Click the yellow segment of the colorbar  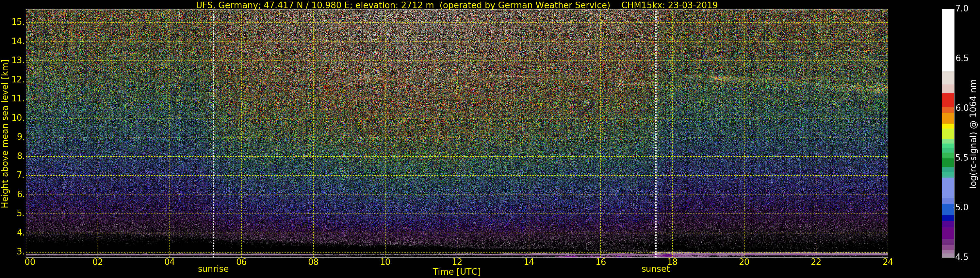[x=948, y=127]
